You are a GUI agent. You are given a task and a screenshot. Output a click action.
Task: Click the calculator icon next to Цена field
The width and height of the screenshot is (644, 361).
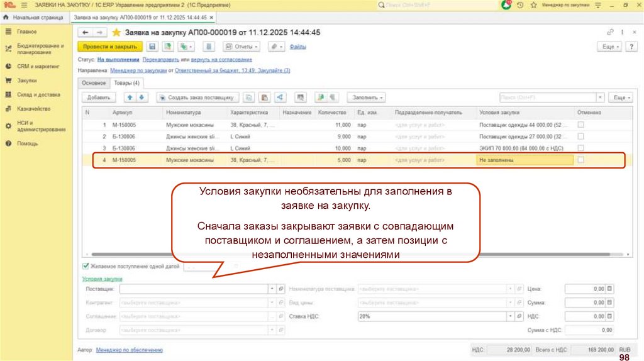pyautogui.click(x=609, y=289)
